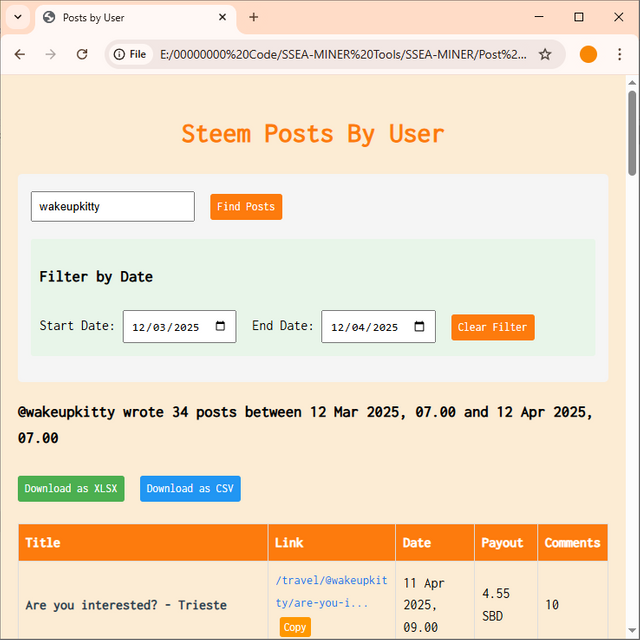Click the Payout column header
This screenshot has width=640, height=640.
[506, 542]
